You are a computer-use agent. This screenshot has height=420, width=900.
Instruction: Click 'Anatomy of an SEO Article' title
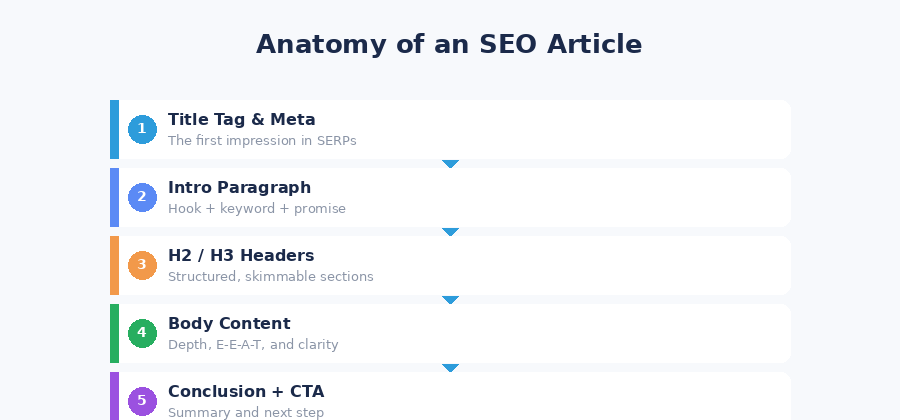449,45
